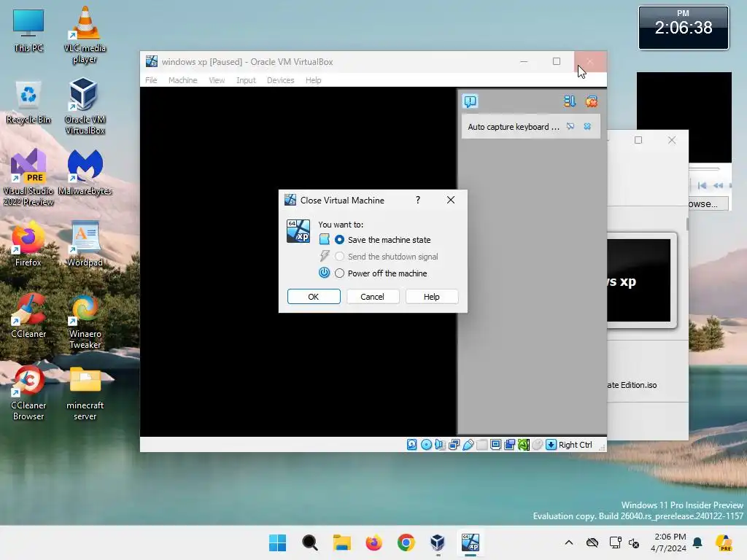Open the View menu
Image resolution: width=747 pixels, height=560 pixels.
click(217, 80)
